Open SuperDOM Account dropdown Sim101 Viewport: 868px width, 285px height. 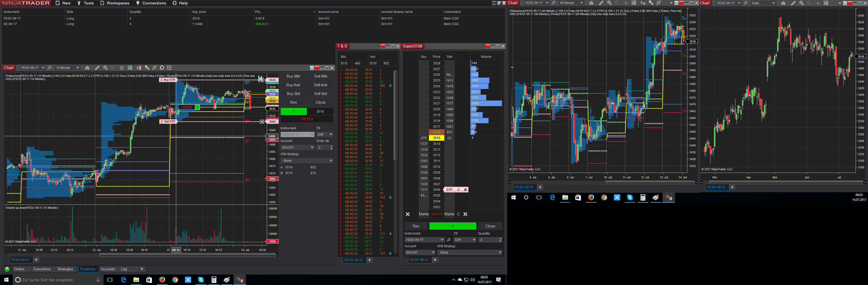click(x=420, y=252)
